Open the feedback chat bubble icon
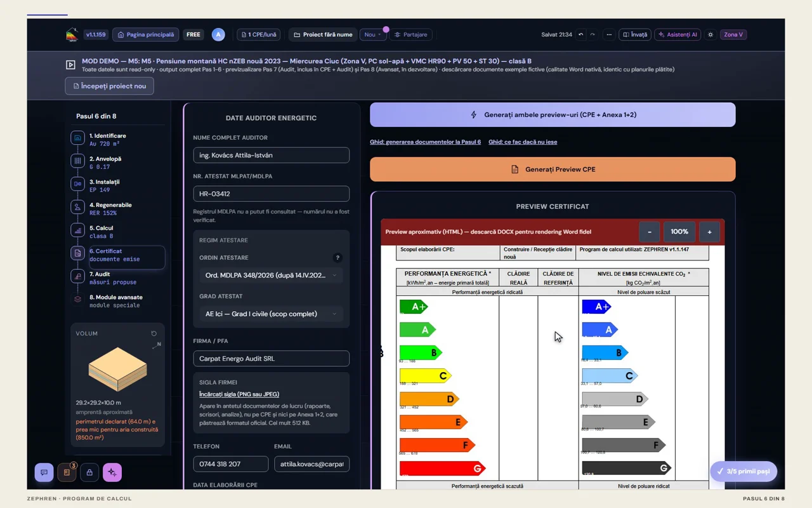This screenshot has width=812, height=508. coord(44,472)
